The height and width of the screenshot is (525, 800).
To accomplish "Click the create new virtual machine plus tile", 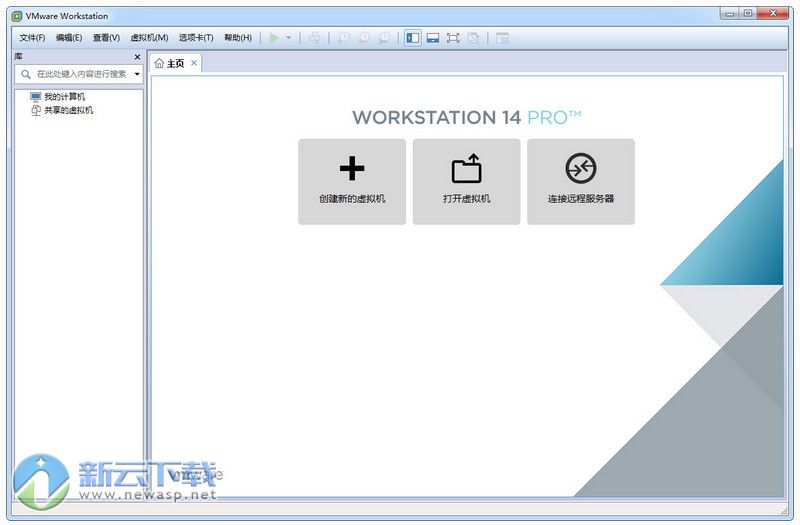I will click(x=352, y=181).
